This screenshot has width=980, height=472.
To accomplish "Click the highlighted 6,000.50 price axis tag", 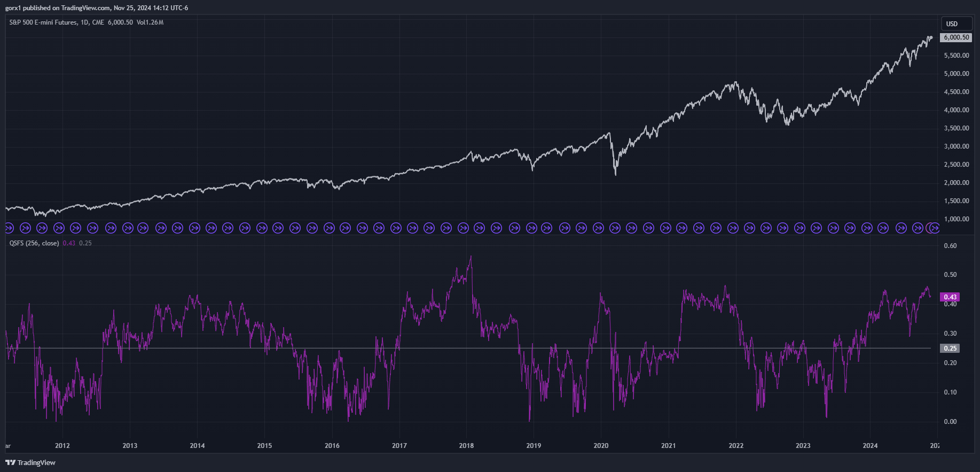I will tap(956, 37).
